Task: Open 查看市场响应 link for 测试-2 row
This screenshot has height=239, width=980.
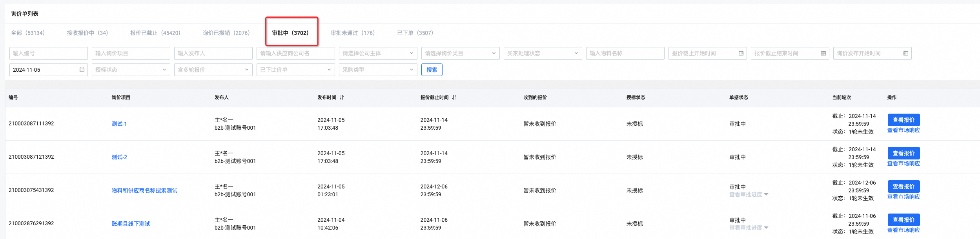Action: click(x=903, y=164)
